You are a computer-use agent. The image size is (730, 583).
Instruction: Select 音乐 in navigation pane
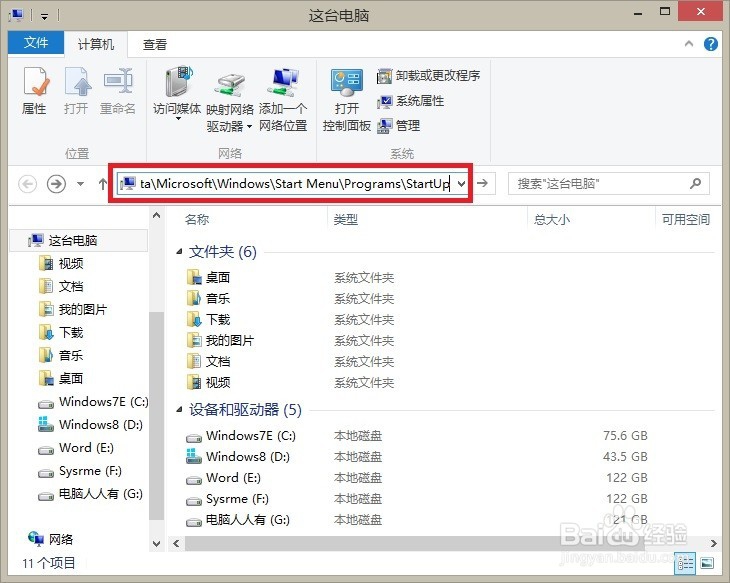(61, 355)
